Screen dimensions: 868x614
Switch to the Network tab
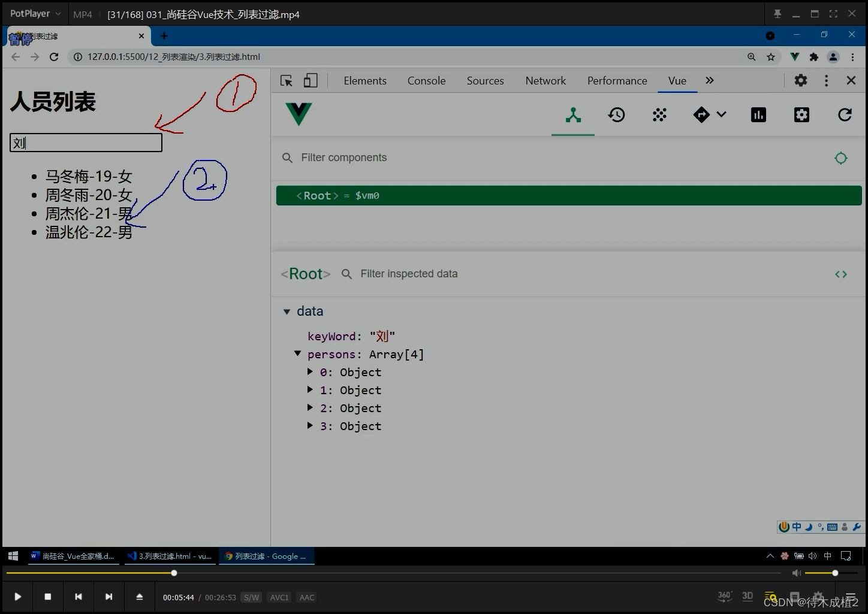(x=545, y=81)
